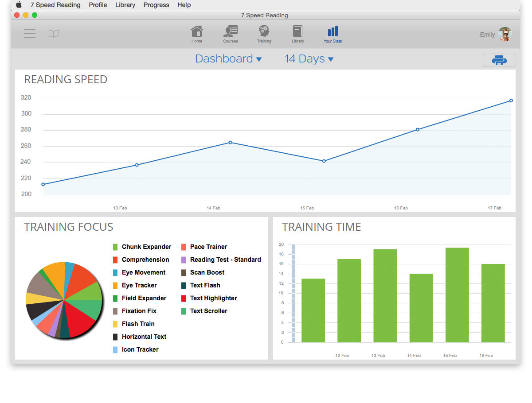The height and width of the screenshot is (403, 532).
Task: Click the Pace Trainer legend swatch
Action: click(x=184, y=247)
